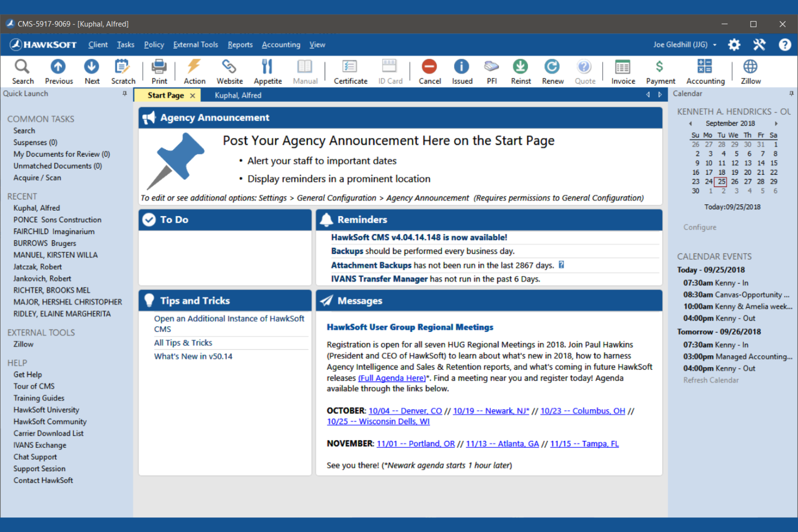Click the Cancel policy icon
Image resolution: width=798 pixels, height=532 pixels.
click(430, 72)
